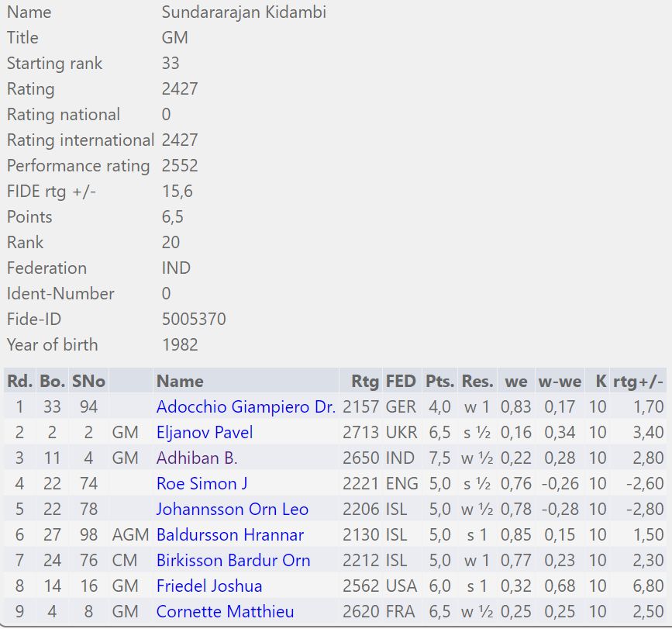This screenshot has width=672, height=629.
Task: Select the Rtg column header
Action: [364, 381]
